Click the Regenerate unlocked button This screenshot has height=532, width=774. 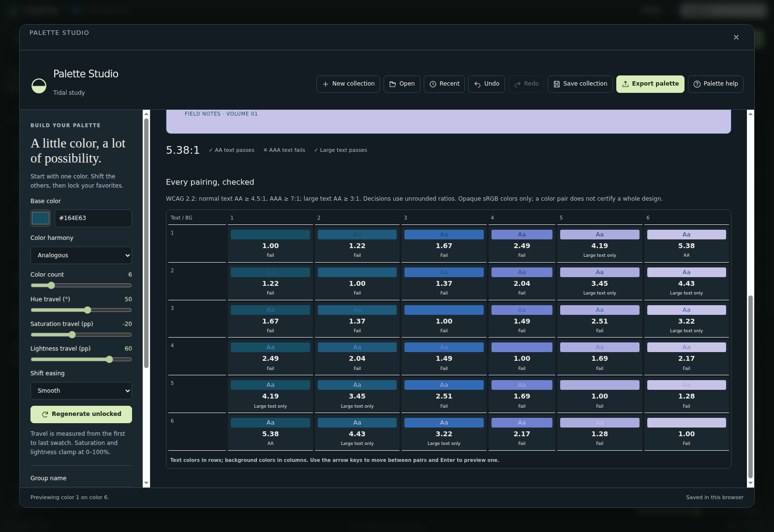pyautogui.click(x=81, y=414)
